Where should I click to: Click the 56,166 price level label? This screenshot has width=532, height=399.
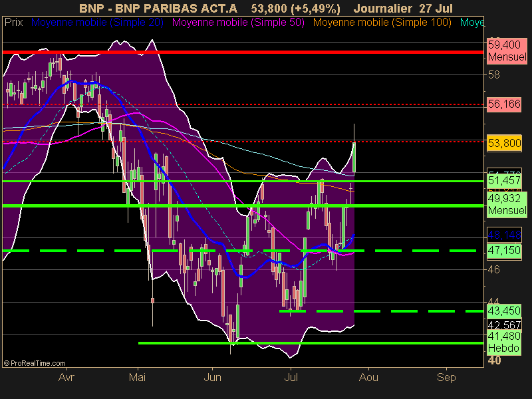coord(504,104)
